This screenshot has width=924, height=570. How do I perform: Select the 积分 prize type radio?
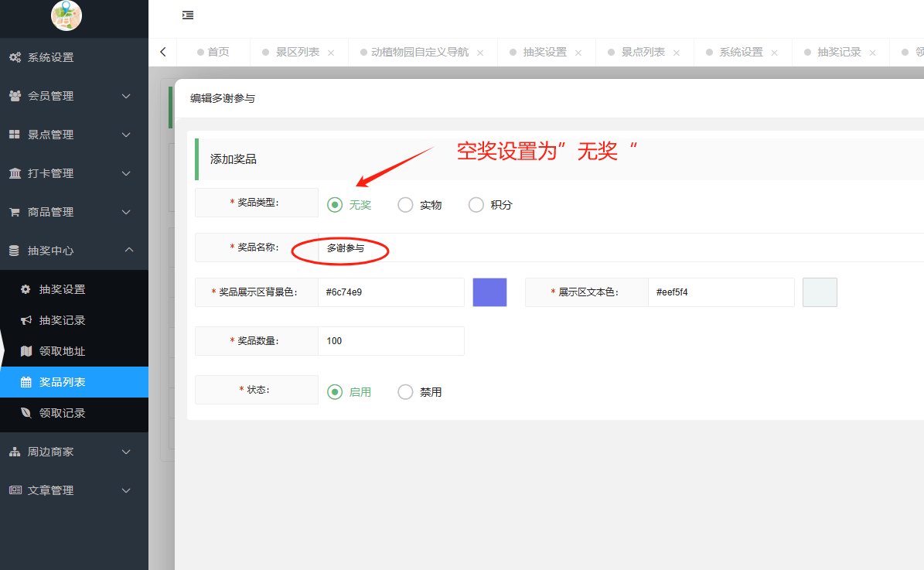(476, 204)
